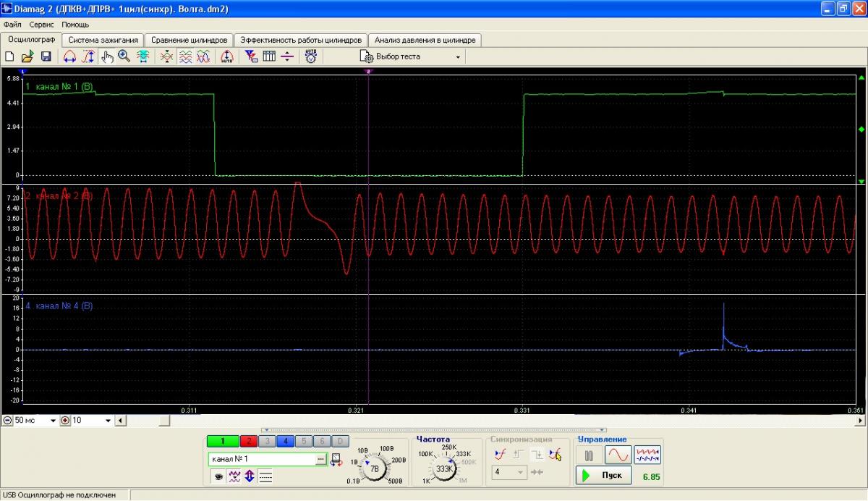Viewport: 868px width, 501px height.
Task: Click the horizontal measurement arc icon
Action: click(x=70, y=56)
